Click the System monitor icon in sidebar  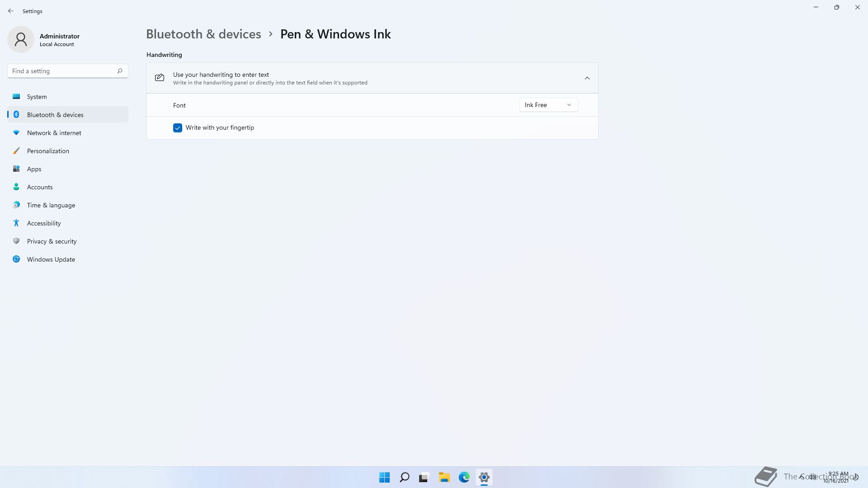coord(16,97)
